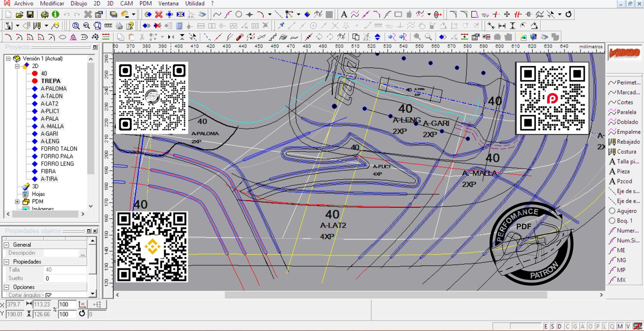Screen dimensions: 644x331
Task: Collapse the Opciones section
Action: coord(6,287)
